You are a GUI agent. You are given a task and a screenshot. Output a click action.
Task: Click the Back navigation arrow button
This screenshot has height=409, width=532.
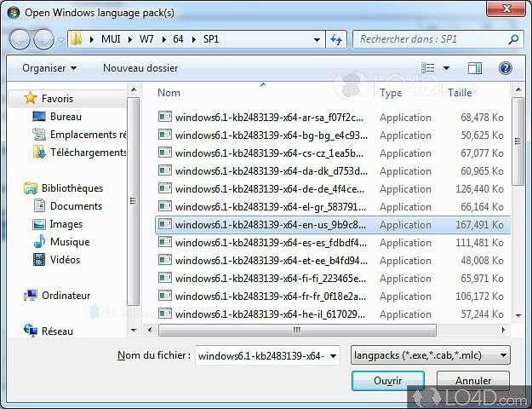20,39
